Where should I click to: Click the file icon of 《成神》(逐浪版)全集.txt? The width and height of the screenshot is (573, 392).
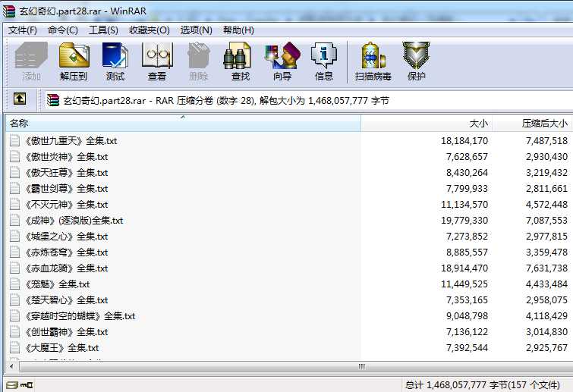pos(15,220)
